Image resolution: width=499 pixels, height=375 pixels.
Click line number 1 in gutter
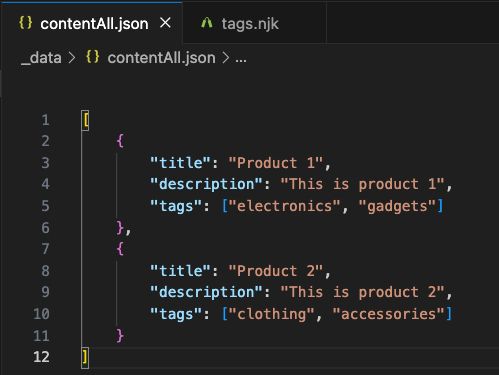point(46,120)
